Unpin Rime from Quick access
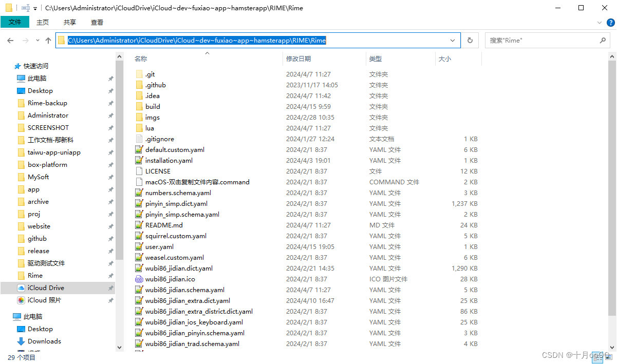Image resolution: width=617 pixels, height=364 pixels. pyautogui.click(x=110, y=275)
